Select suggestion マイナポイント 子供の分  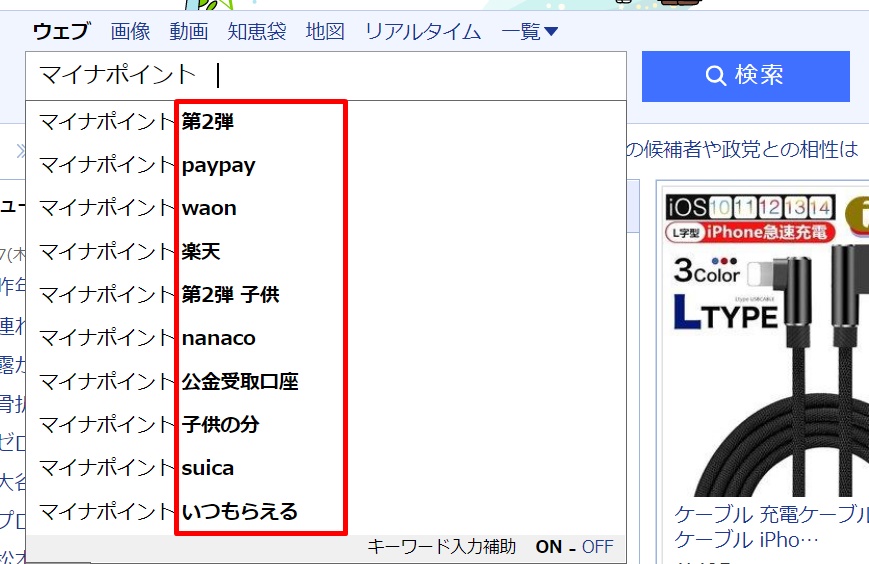[x=326, y=424]
